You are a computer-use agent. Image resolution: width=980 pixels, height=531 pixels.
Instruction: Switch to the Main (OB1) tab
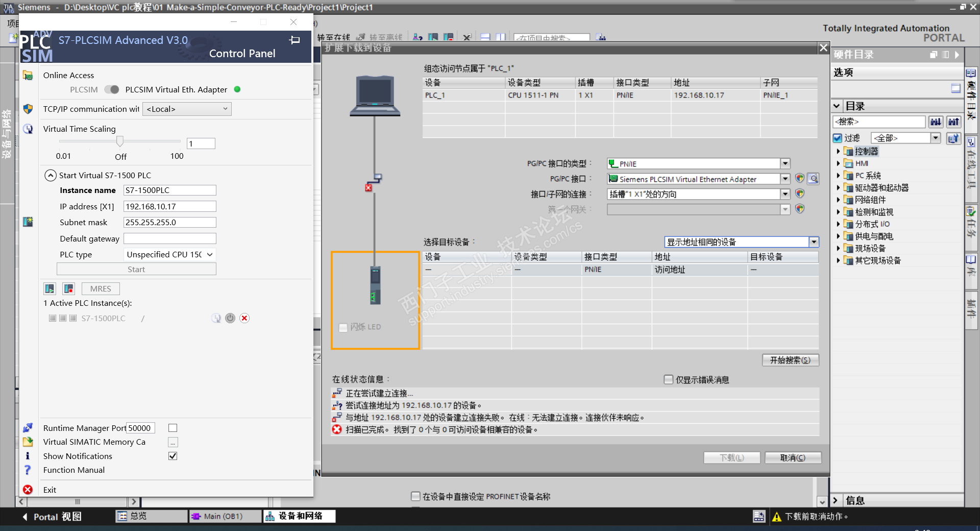225,516
